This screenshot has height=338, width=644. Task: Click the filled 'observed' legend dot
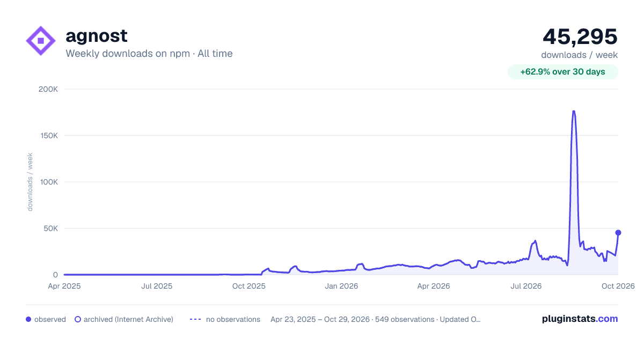[x=28, y=319]
